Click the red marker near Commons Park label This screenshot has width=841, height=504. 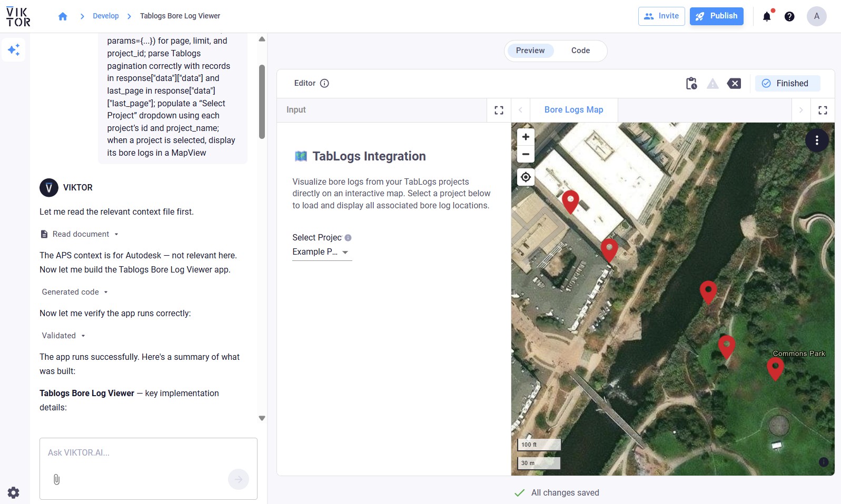click(775, 368)
